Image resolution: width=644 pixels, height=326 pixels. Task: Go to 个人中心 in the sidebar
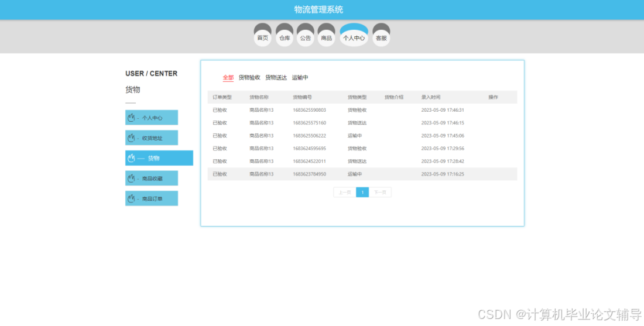[152, 118]
